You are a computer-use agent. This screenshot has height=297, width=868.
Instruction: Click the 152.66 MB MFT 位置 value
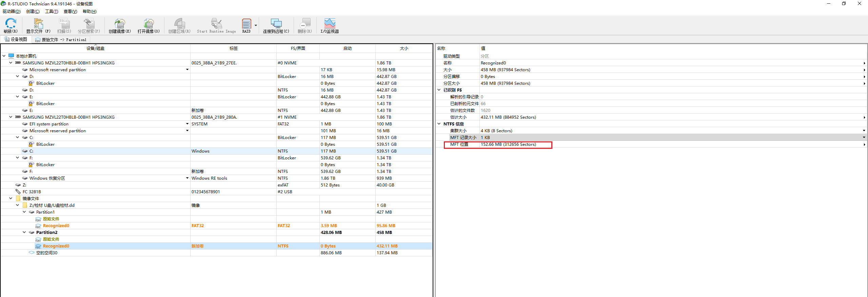click(508, 144)
